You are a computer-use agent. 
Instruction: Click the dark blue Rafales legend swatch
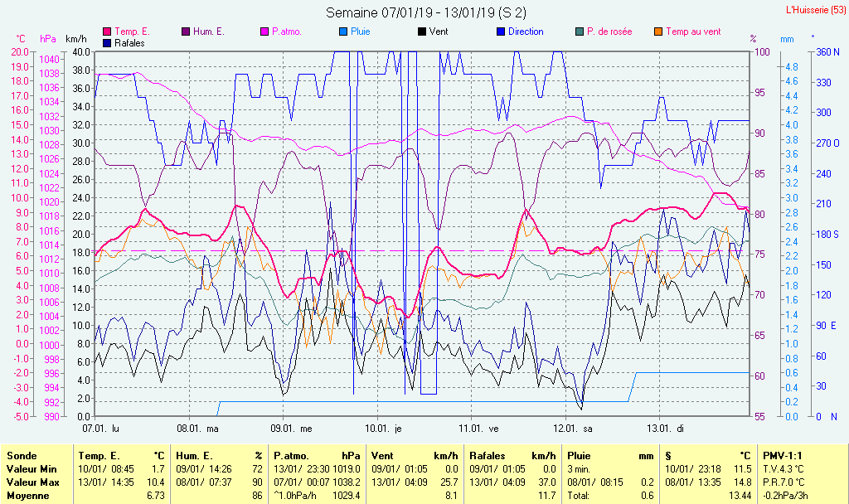tap(107, 43)
